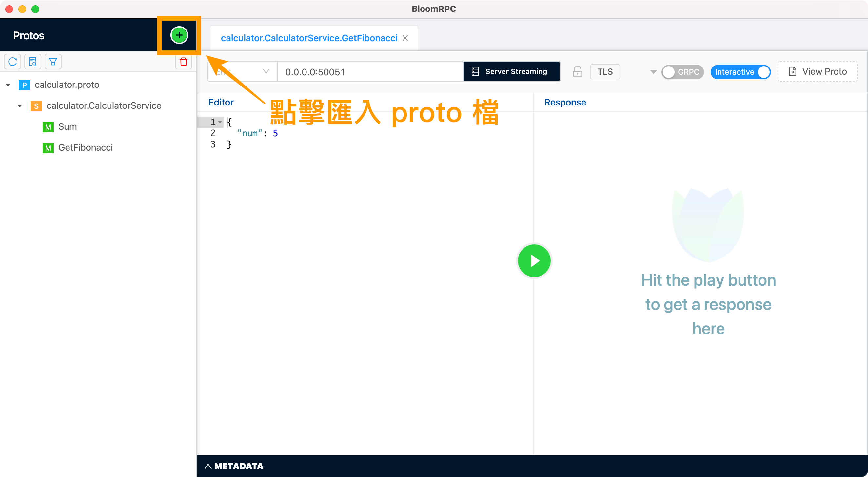The image size is (868, 477).
Task: Click the server address input field
Action: pyautogui.click(x=370, y=72)
